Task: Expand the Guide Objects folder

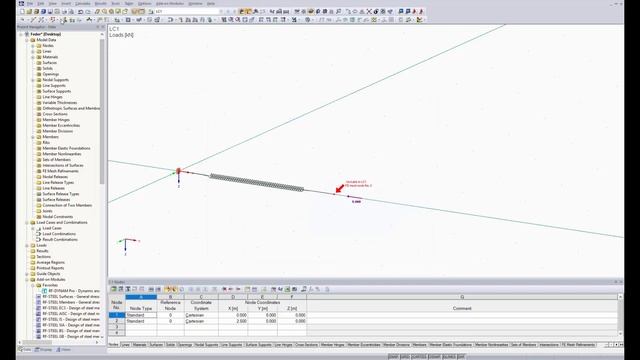Action: [27, 274]
